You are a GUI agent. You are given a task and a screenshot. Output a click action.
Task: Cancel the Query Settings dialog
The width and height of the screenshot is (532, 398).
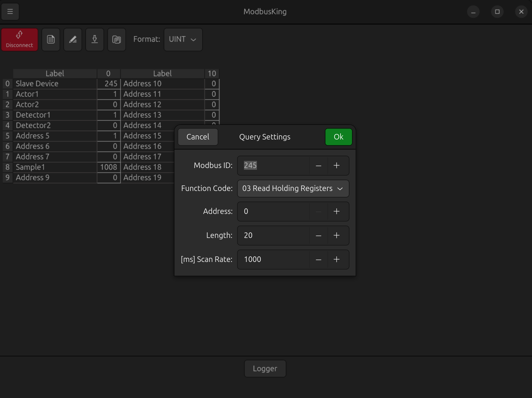tap(198, 137)
